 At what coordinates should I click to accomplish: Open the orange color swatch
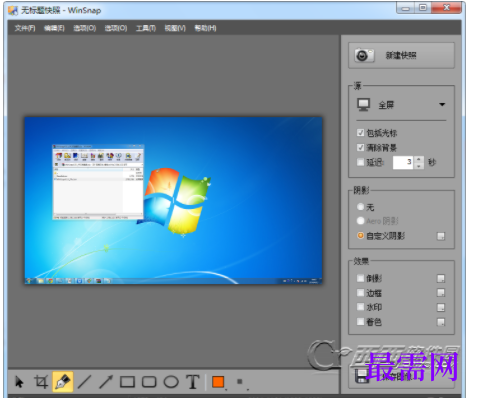pos(218,382)
